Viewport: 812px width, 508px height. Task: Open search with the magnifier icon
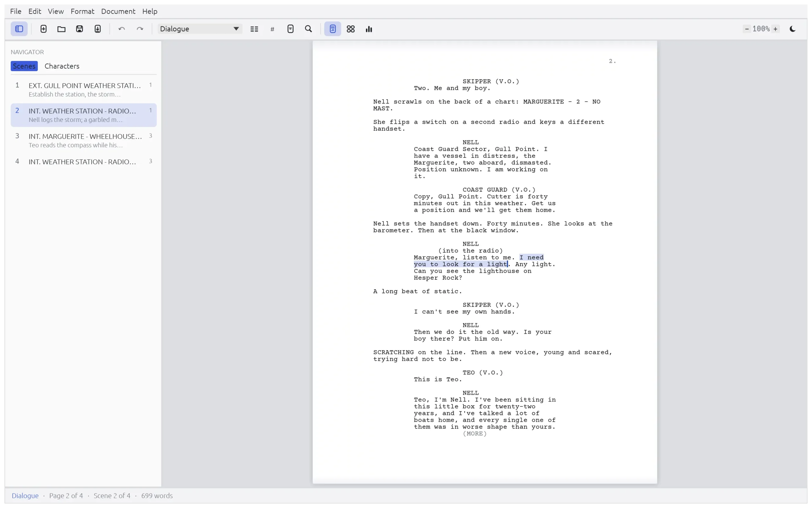coord(309,29)
